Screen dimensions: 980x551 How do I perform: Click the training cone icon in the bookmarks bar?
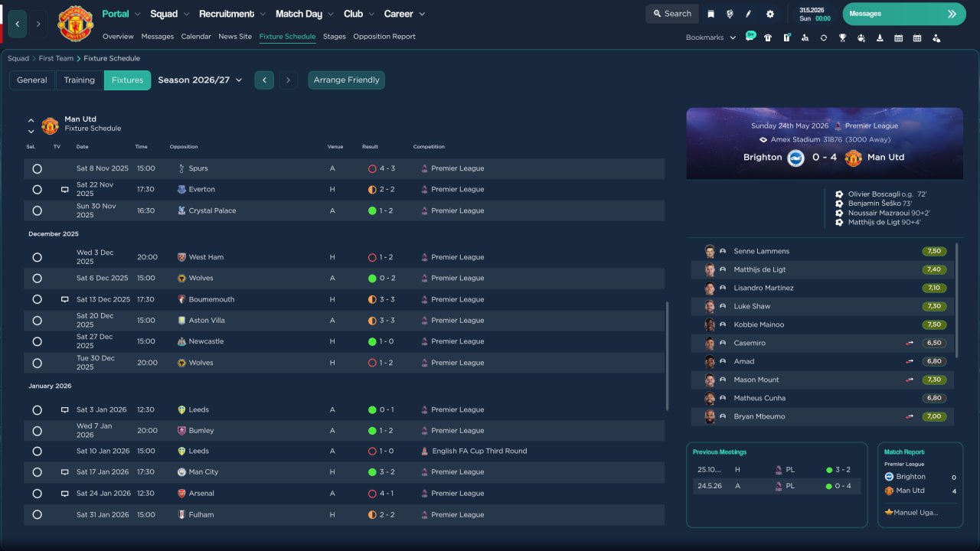(x=880, y=37)
